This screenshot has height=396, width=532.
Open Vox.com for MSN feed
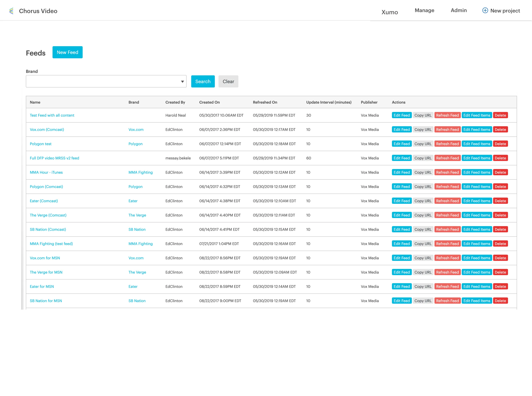coord(45,258)
